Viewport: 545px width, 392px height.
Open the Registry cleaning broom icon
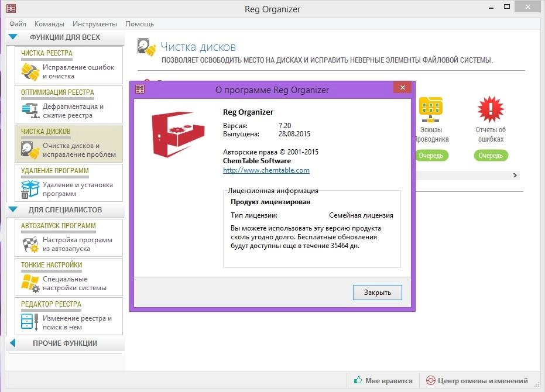pyautogui.click(x=30, y=71)
